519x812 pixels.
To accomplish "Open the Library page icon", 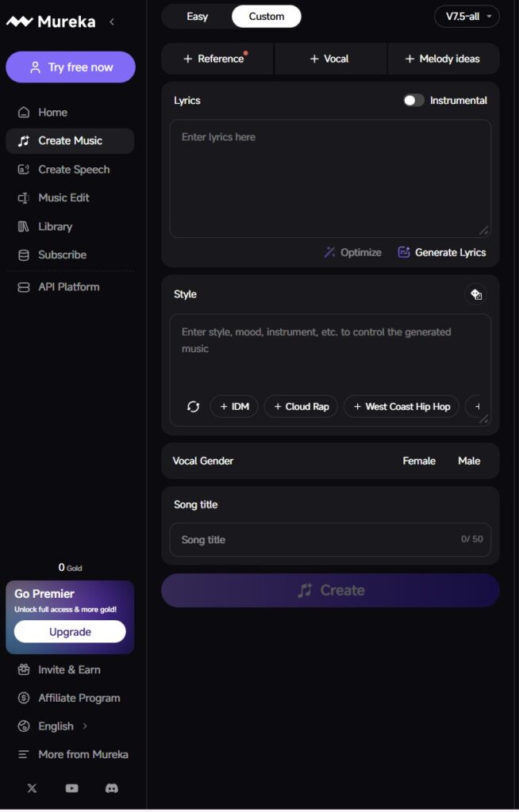I will [x=24, y=227].
